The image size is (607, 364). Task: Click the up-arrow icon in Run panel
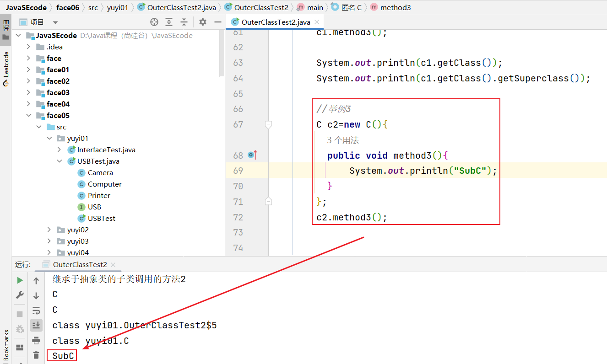pyautogui.click(x=36, y=281)
